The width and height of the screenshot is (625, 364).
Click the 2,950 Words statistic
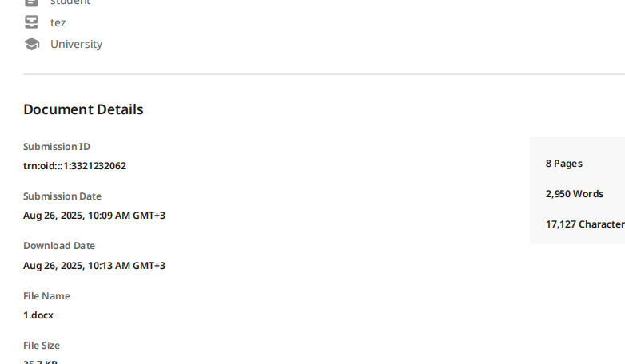pos(575,194)
